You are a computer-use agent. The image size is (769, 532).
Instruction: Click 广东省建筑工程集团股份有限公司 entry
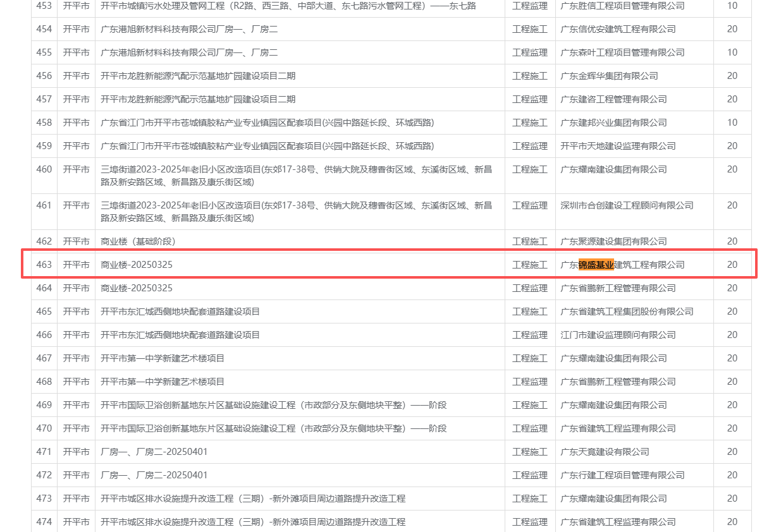(627, 311)
